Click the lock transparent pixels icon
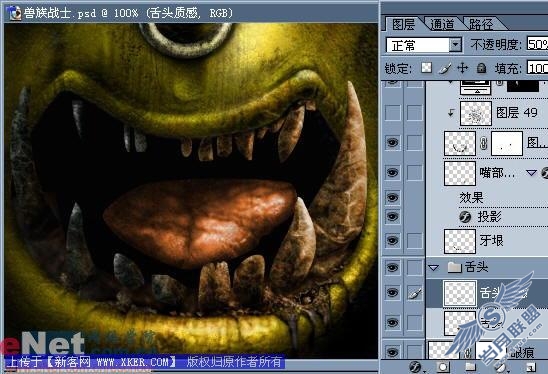The height and width of the screenshot is (374, 548). 426,68
